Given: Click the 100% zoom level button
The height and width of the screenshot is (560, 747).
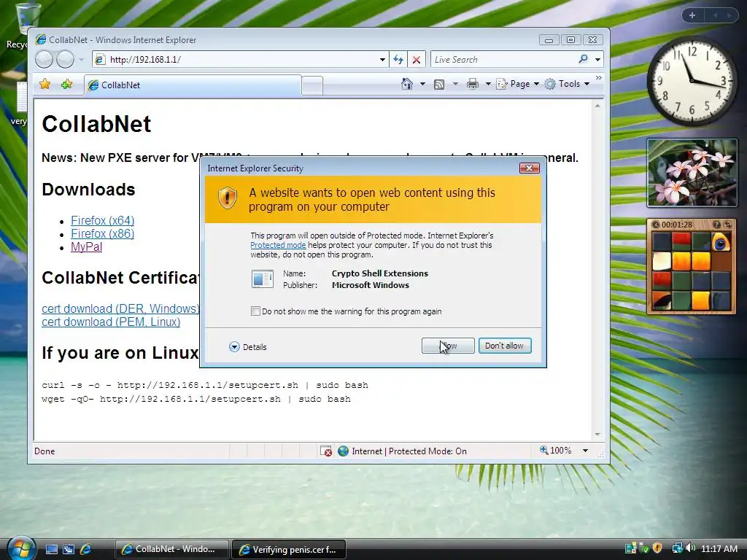Looking at the screenshot, I should pos(555,451).
